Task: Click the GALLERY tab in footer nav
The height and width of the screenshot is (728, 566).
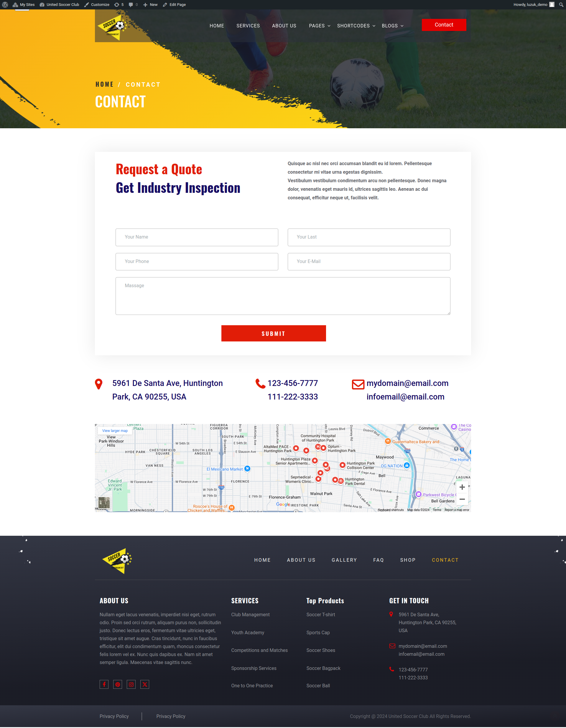Action: click(x=344, y=560)
